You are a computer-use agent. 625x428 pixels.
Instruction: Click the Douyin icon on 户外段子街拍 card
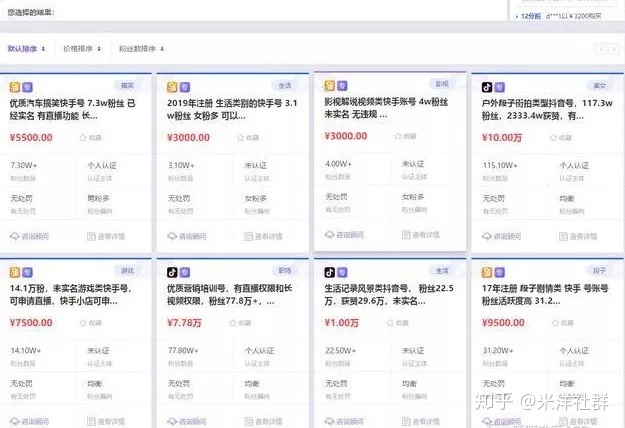click(487, 87)
